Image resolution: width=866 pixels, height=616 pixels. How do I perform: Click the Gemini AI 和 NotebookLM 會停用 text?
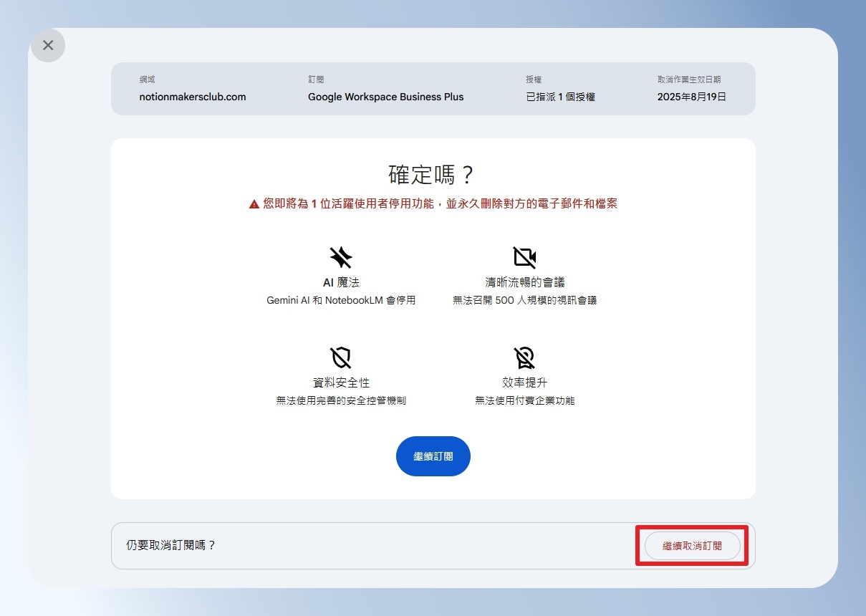click(341, 300)
